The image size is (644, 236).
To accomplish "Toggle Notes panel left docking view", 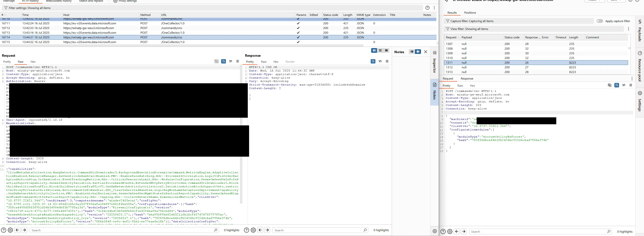I will coord(412,52).
